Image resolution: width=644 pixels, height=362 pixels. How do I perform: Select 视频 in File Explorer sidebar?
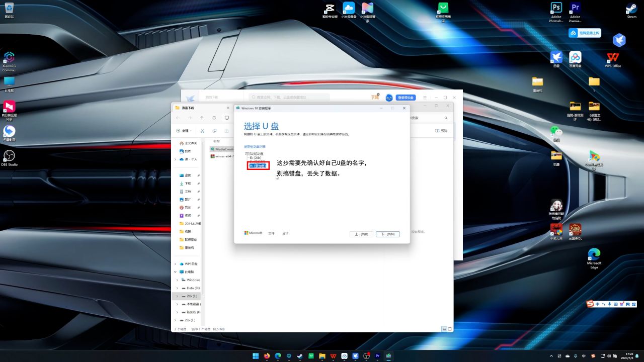point(185,216)
